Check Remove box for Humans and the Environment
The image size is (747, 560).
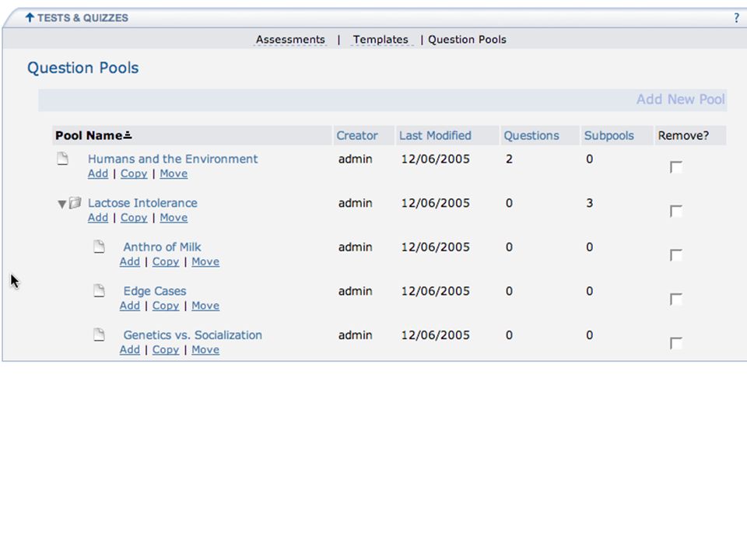[x=675, y=167]
